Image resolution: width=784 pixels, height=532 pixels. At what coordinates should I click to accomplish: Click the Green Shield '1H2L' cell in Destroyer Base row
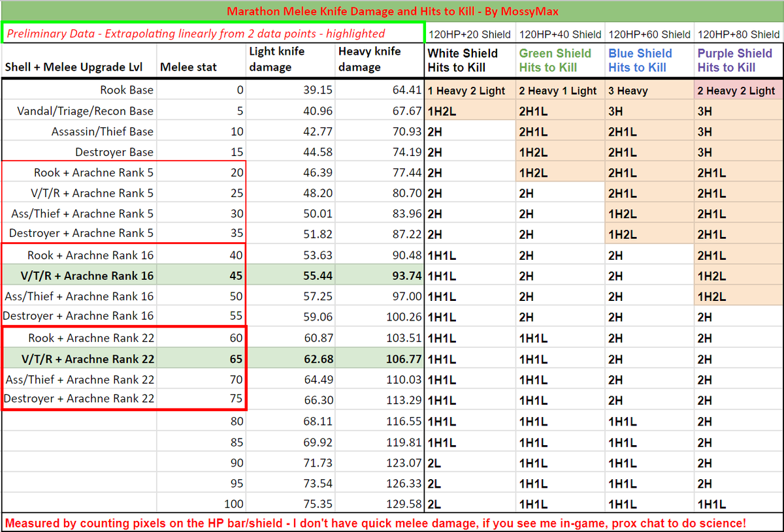pos(561,152)
